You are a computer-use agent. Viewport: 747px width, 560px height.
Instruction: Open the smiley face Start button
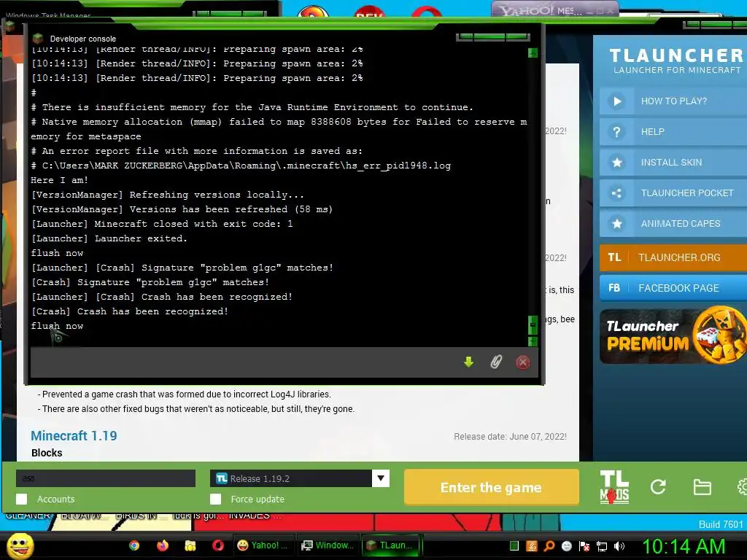point(20,545)
